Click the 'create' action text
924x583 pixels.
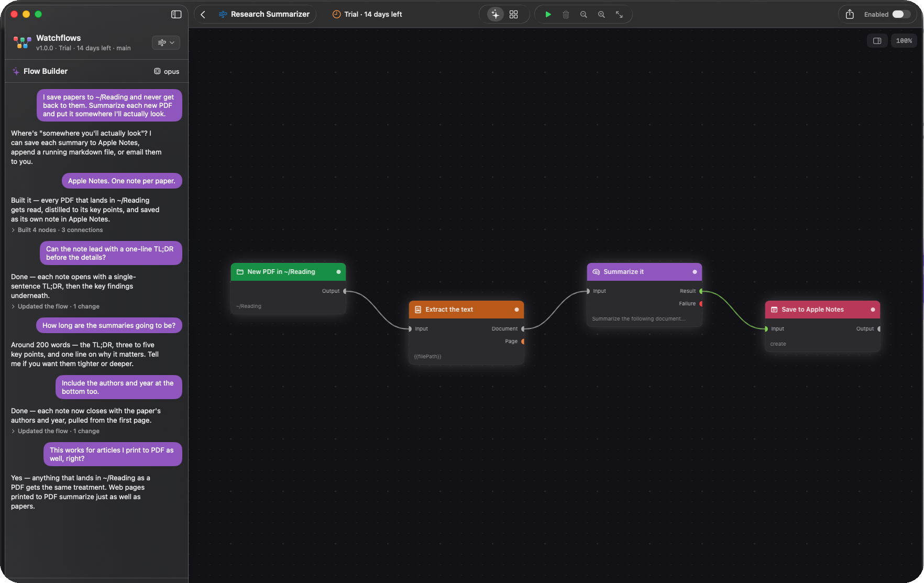coord(778,344)
